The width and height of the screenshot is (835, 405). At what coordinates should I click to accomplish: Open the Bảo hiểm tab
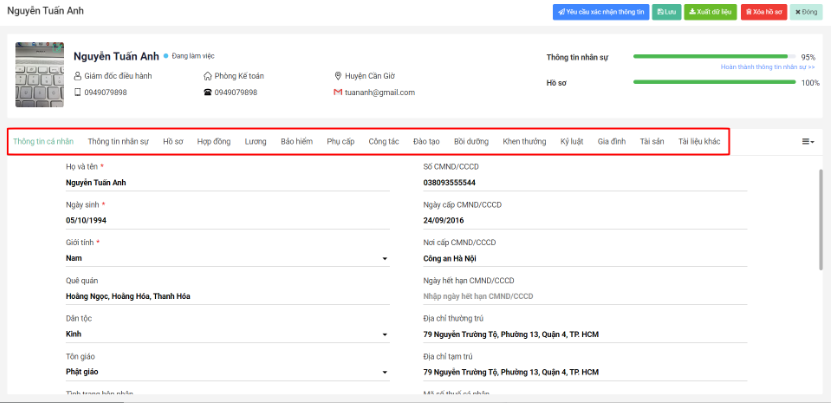[297, 142]
